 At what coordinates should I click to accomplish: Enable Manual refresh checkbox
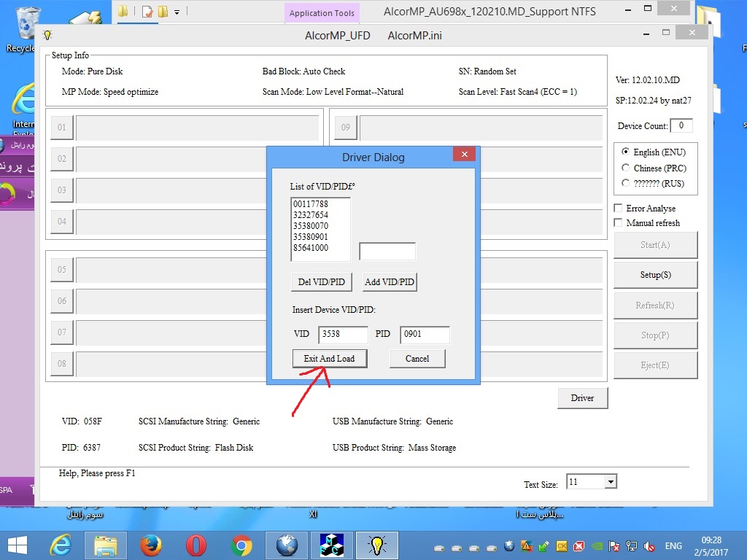[619, 222]
